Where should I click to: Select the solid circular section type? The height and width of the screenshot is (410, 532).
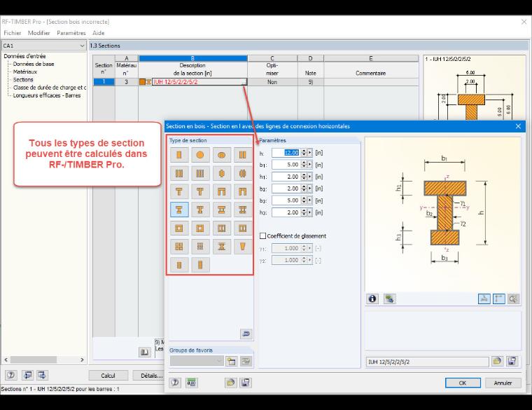coord(200,155)
